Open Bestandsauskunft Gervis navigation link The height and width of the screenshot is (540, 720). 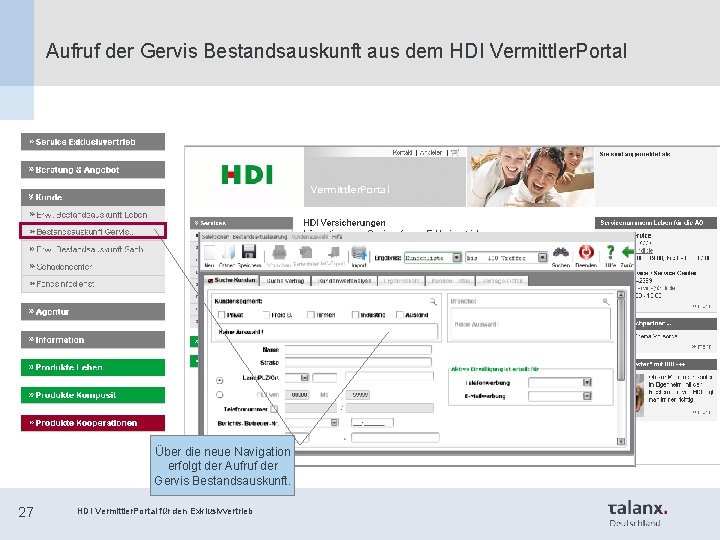click(93, 231)
